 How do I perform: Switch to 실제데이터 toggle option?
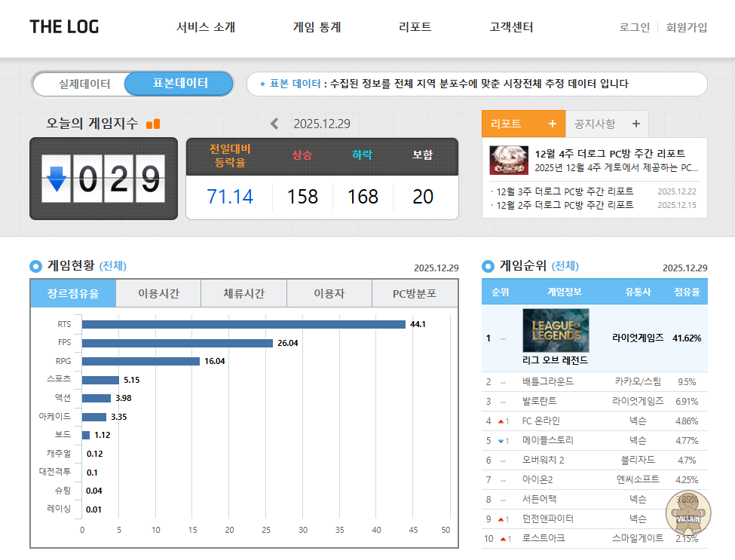84,84
